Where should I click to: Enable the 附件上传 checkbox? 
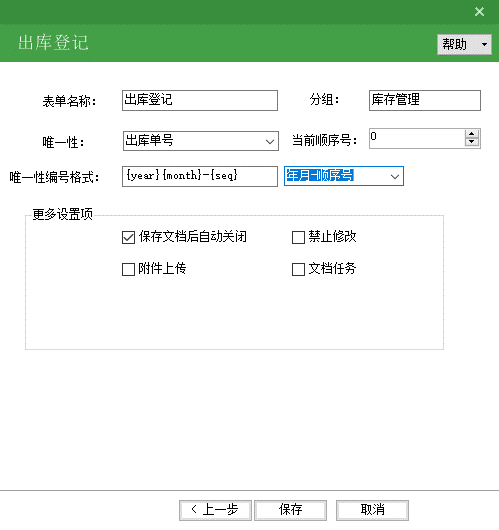pyautogui.click(x=128, y=270)
